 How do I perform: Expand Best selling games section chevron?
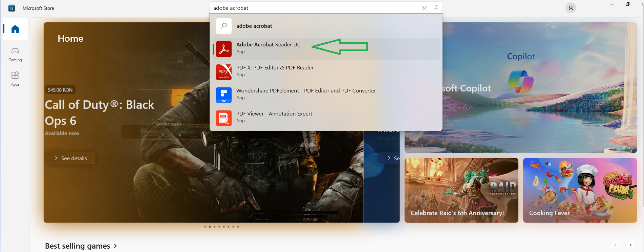(x=115, y=246)
